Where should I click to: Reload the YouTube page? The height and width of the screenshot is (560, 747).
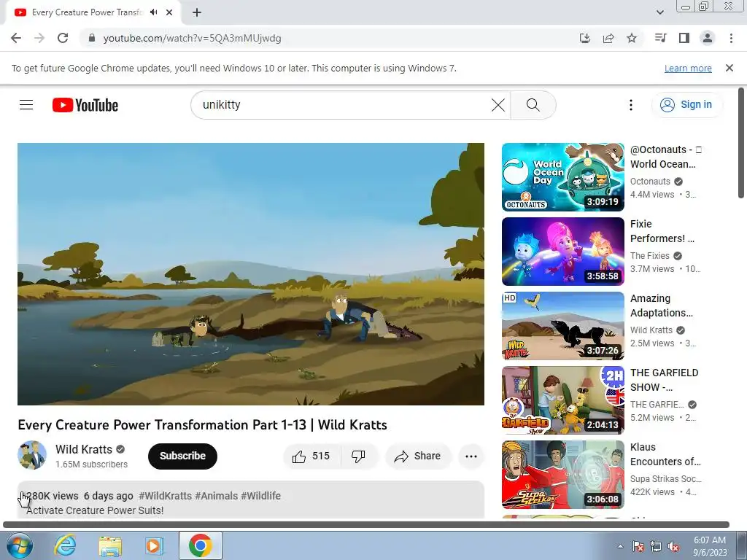[x=63, y=38]
